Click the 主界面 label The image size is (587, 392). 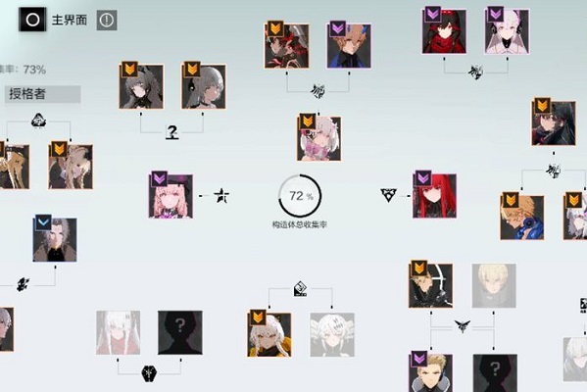[x=70, y=20]
